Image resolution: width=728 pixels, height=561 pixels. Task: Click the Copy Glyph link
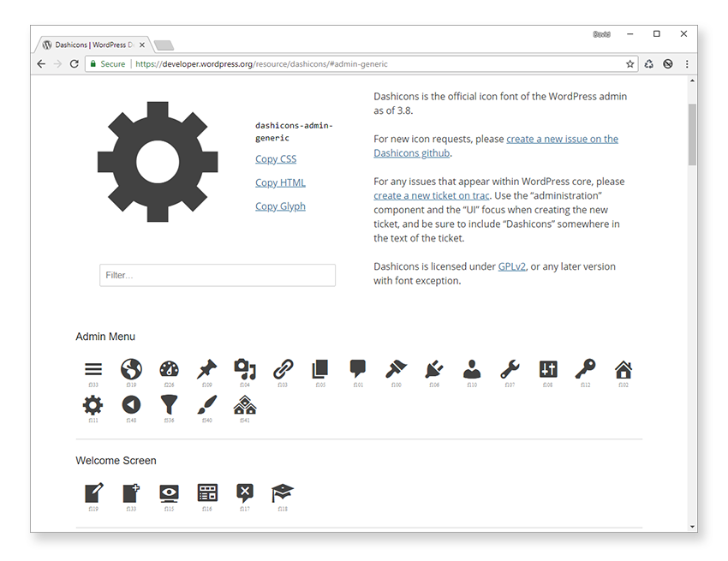(x=280, y=206)
